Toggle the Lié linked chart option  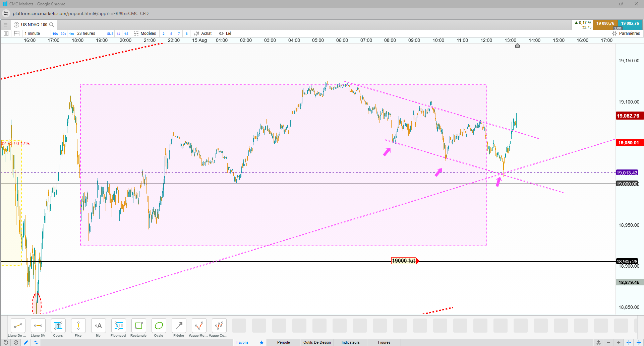(225, 33)
